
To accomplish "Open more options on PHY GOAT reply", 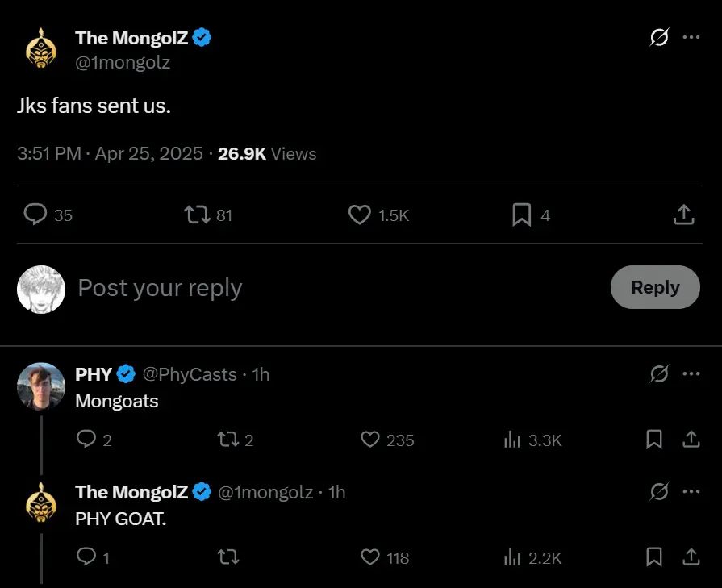I will (x=691, y=492).
